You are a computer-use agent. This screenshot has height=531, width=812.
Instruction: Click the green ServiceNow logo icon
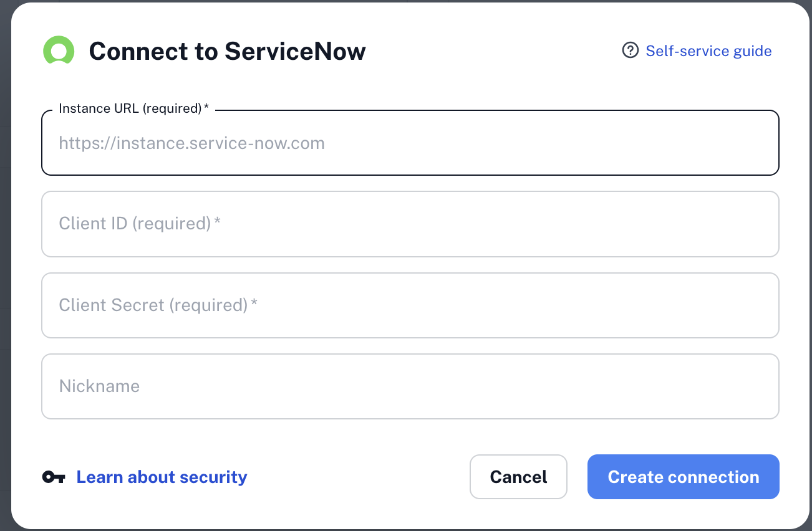click(x=59, y=50)
